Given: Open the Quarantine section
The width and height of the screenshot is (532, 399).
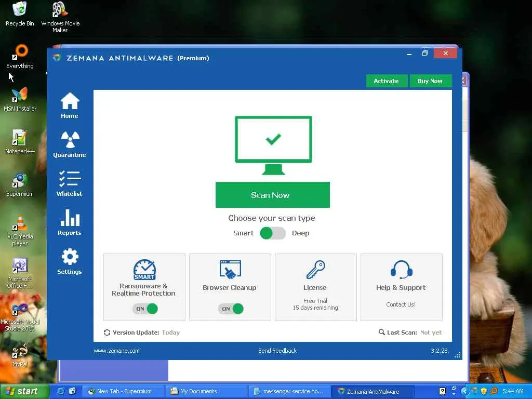Looking at the screenshot, I should coord(70,144).
